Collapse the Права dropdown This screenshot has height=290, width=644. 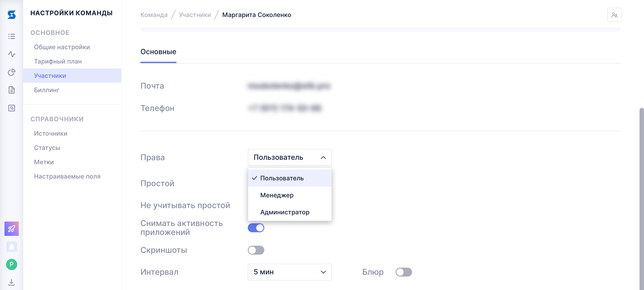(x=290, y=157)
